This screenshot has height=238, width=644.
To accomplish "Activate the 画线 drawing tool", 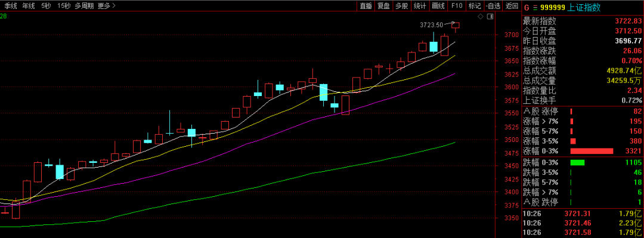I will tap(438, 6).
